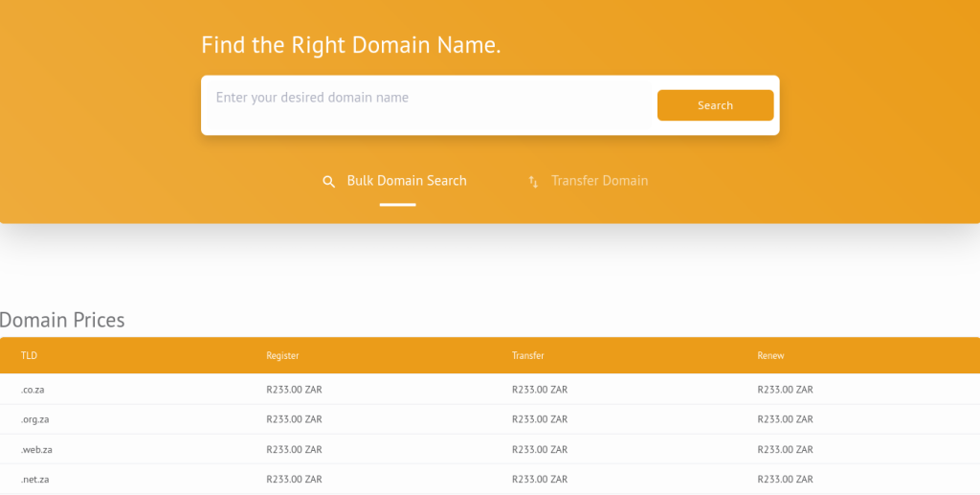Screen dimensions: 980x495
Task: Select the .co.za TLD row
Action: click(x=490, y=390)
